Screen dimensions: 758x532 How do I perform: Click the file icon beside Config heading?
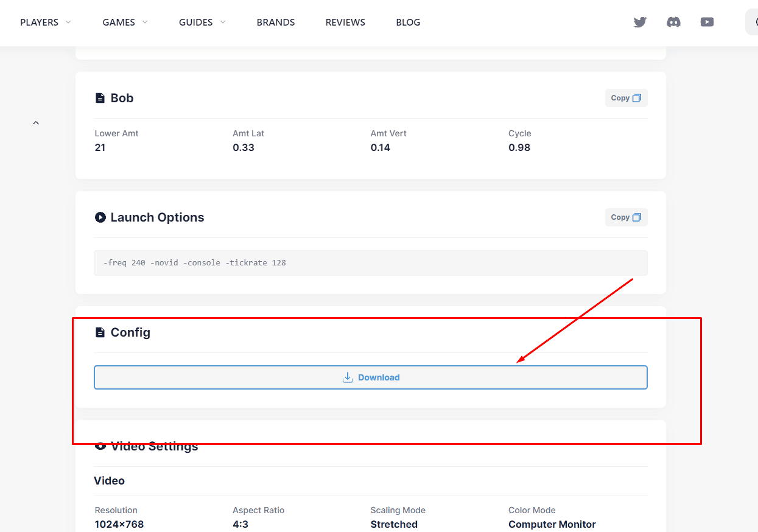(100, 332)
